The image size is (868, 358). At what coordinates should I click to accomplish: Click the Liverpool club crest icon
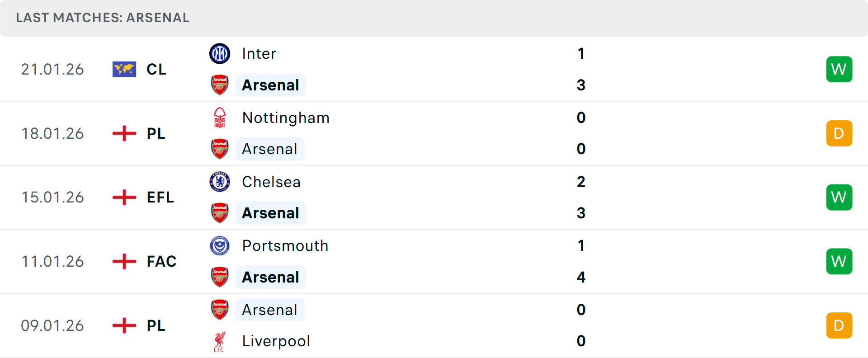point(220,341)
